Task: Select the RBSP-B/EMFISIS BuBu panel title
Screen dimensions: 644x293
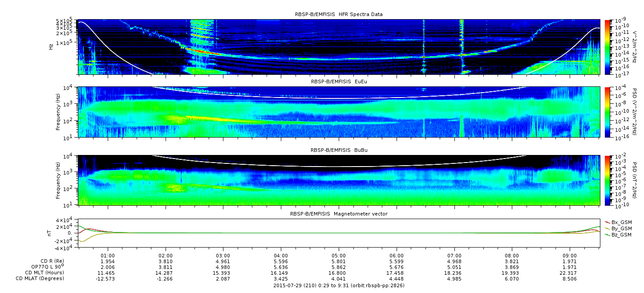Action: pos(339,151)
